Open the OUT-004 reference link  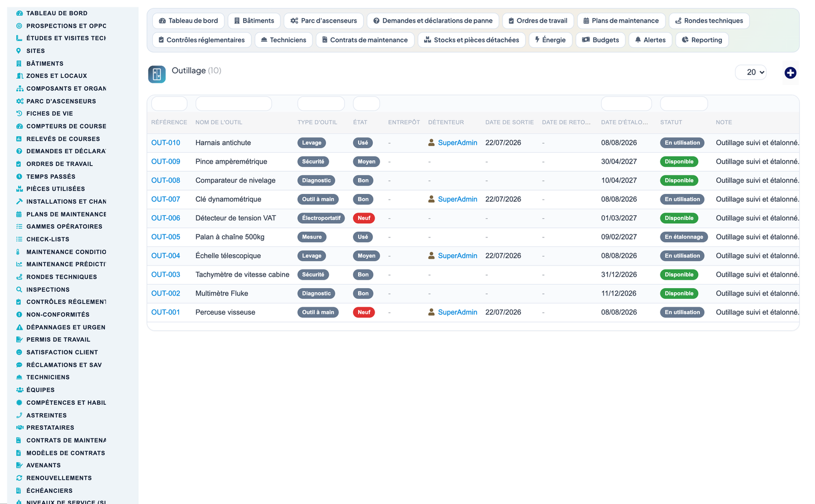click(166, 255)
